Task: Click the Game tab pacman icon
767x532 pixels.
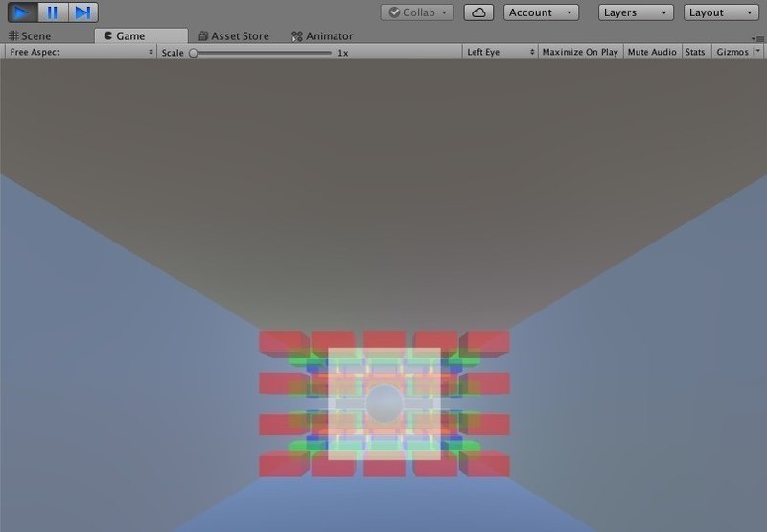Action: click(x=108, y=35)
